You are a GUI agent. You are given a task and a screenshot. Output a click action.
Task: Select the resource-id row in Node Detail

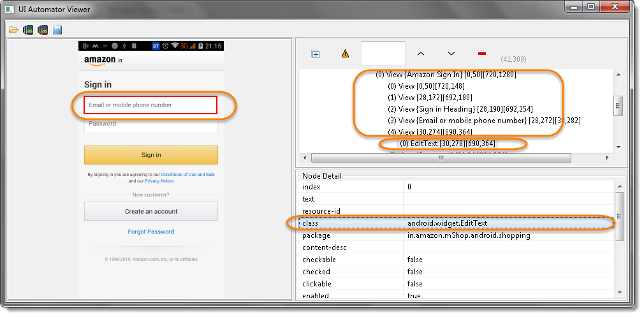coord(457,211)
